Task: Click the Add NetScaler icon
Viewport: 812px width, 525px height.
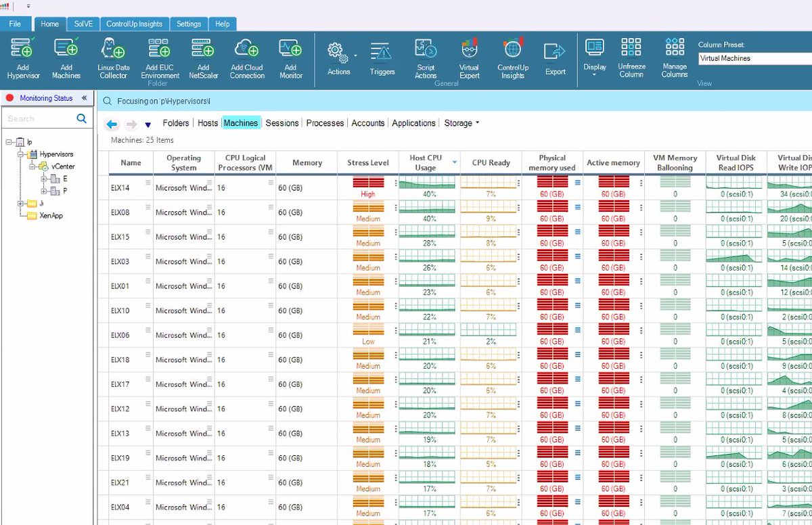Action: pos(203,58)
